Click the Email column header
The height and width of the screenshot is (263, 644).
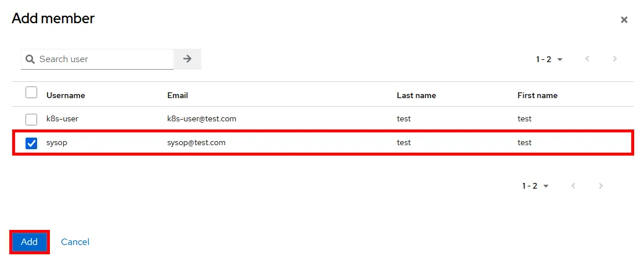pos(178,95)
